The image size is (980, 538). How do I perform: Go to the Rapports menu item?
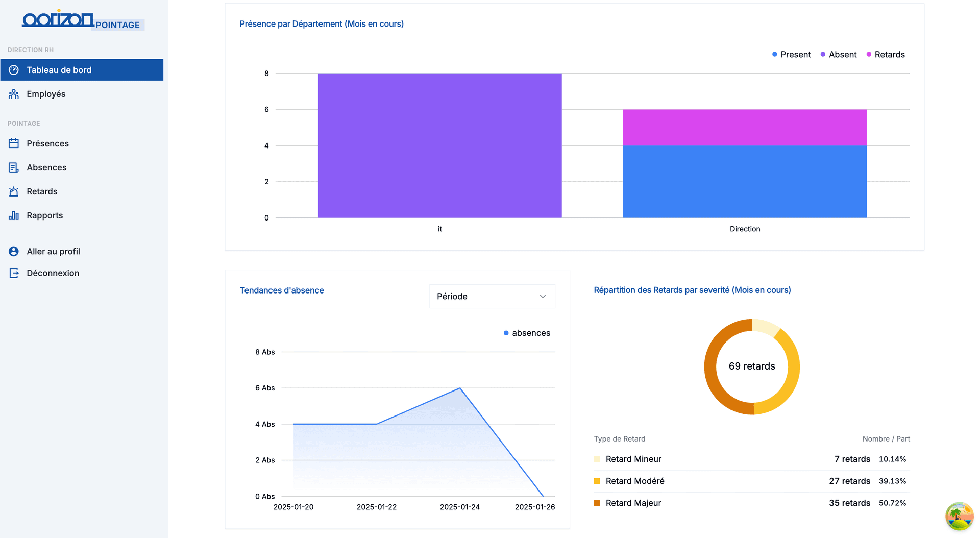[45, 215]
